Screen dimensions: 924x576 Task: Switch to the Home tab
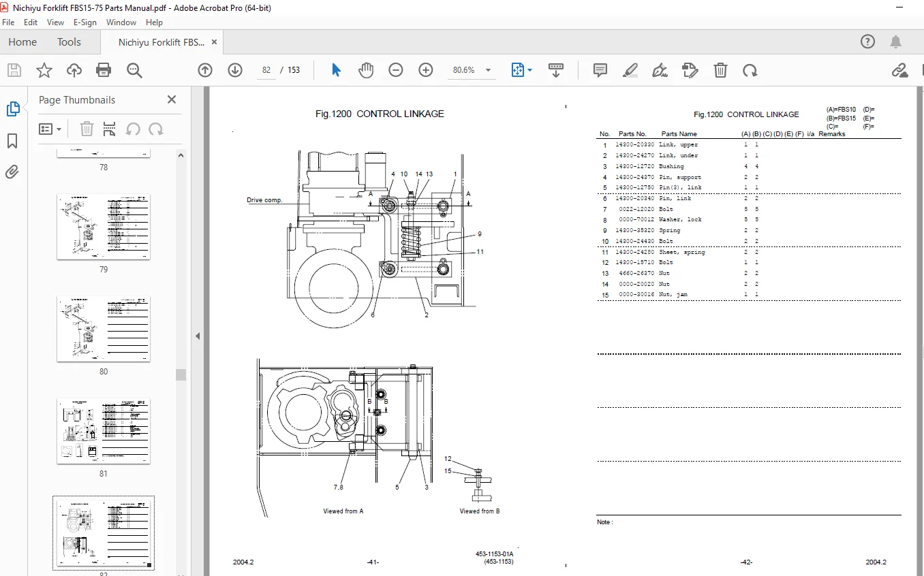click(x=22, y=42)
